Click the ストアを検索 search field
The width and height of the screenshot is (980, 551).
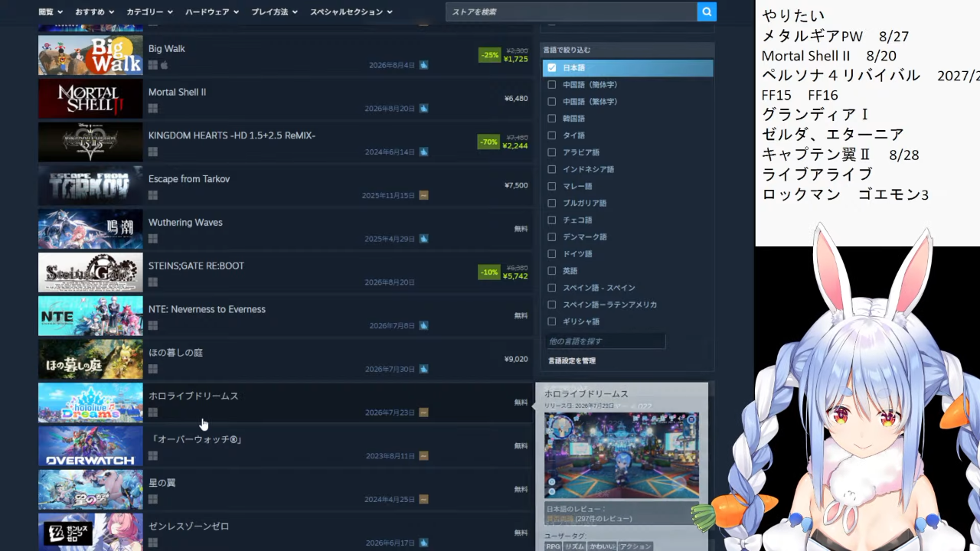(x=571, y=11)
